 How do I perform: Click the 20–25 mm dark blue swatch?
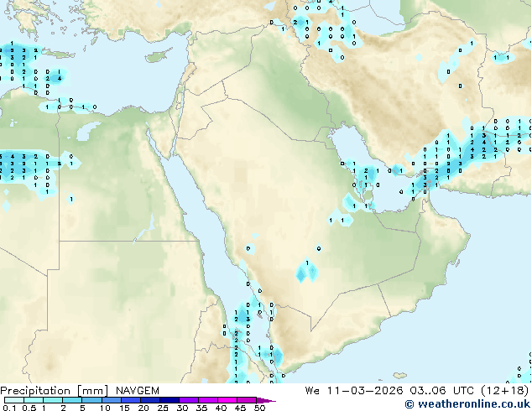tap(149, 400)
